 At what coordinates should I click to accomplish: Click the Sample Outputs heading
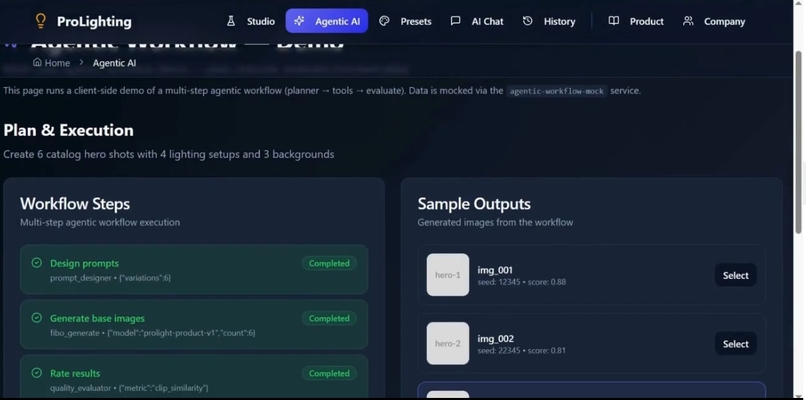[x=474, y=204]
